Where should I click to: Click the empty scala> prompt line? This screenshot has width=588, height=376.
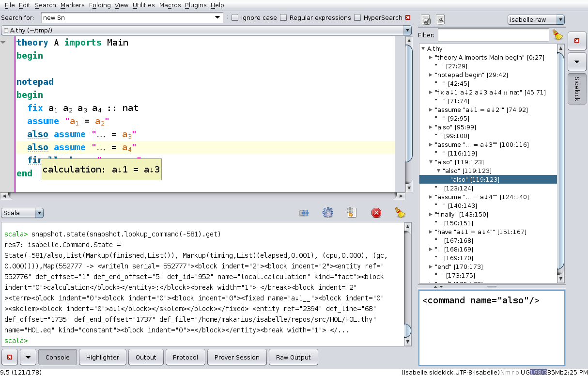click(16, 341)
